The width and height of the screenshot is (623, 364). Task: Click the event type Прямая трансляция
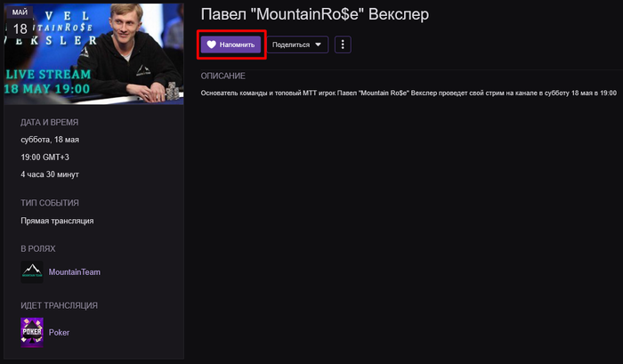click(x=57, y=221)
